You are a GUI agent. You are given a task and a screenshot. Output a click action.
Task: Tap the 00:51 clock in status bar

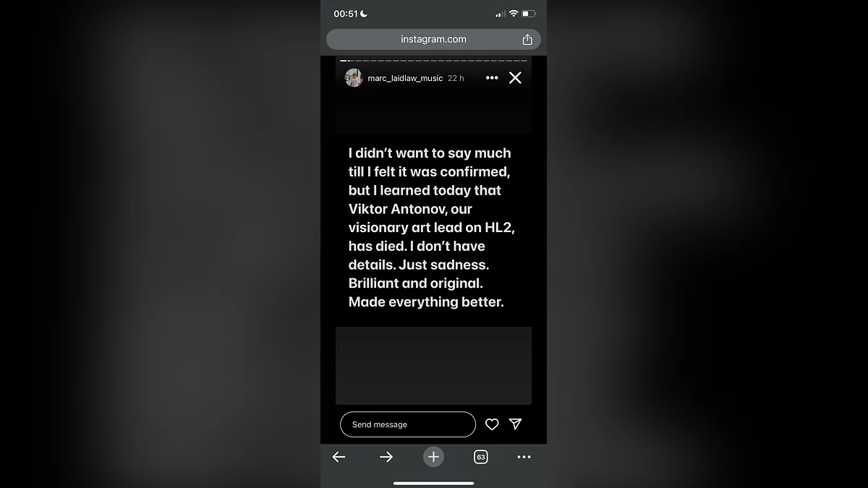pyautogui.click(x=346, y=14)
